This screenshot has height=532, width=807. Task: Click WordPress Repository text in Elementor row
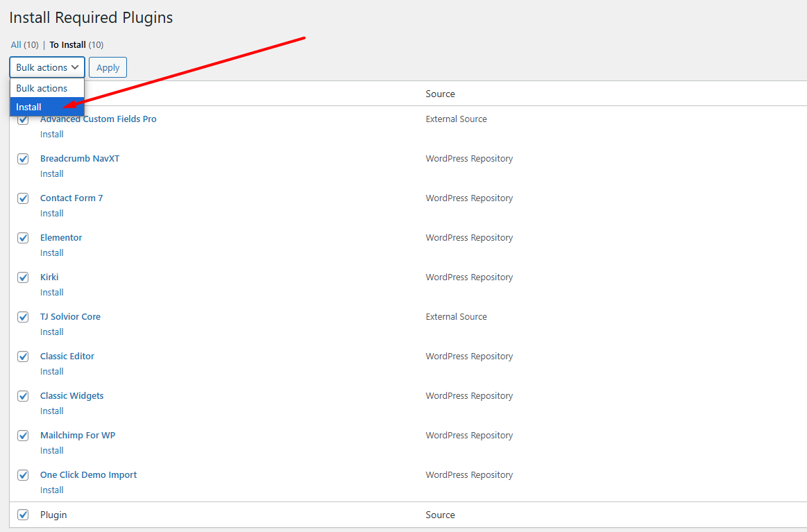click(469, 238)
